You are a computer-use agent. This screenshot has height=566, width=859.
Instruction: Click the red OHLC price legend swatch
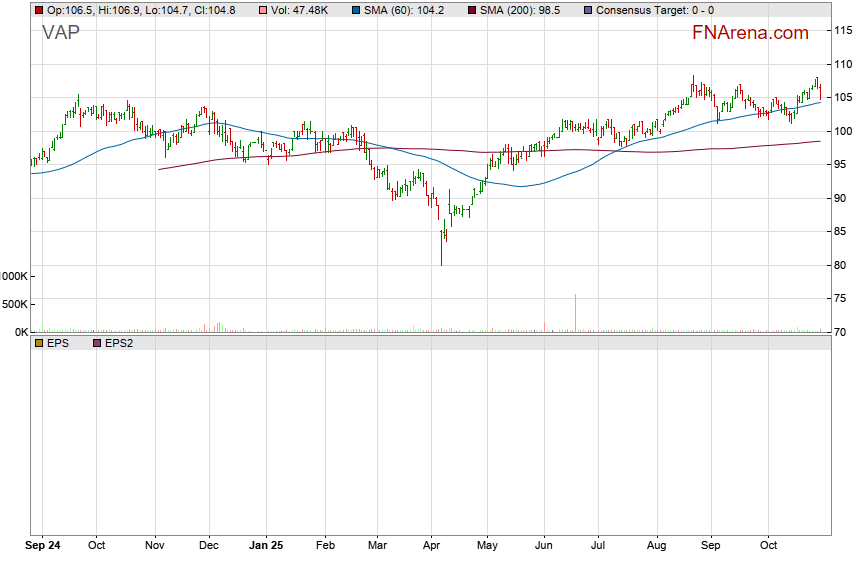tap(39, 10)
